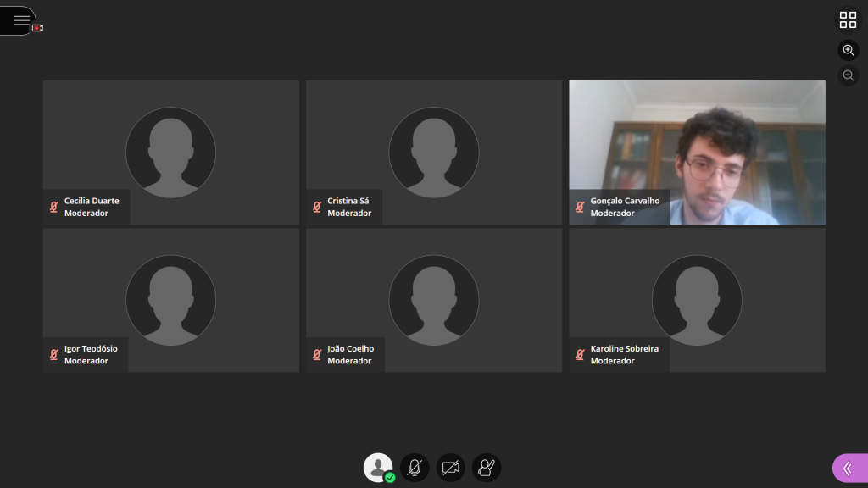The width and height of the screenshot is (868, 488).
Task: Click the Cristina Sá Moderador name label
Action: [x=349, y=207]
